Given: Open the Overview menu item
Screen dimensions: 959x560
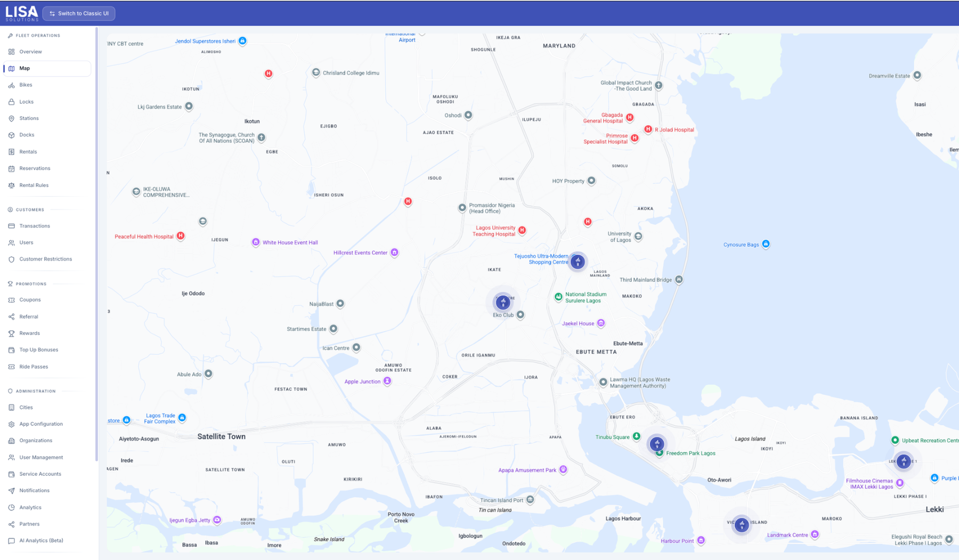Looking at the screenshot, I should coord(47,52).
